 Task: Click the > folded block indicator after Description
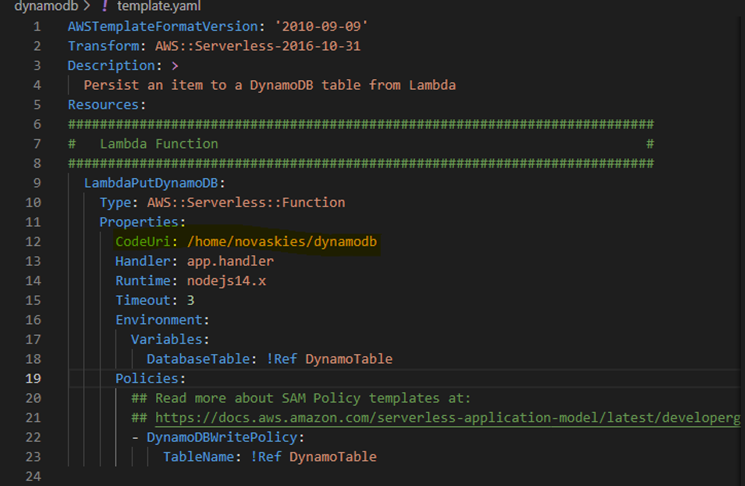175,66
